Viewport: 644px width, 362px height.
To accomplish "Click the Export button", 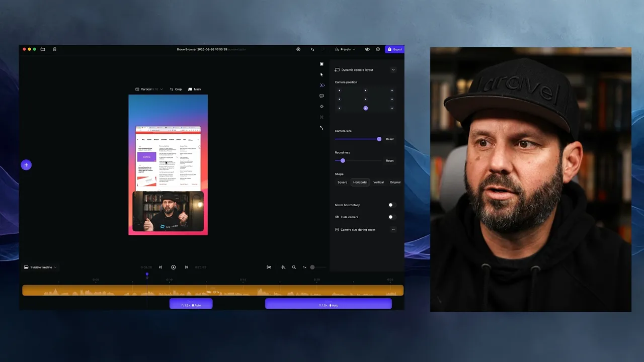I will pos(395,49).
